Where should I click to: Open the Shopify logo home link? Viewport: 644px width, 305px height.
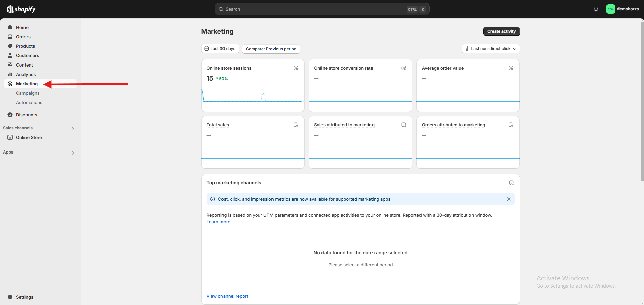coord(21,9)
